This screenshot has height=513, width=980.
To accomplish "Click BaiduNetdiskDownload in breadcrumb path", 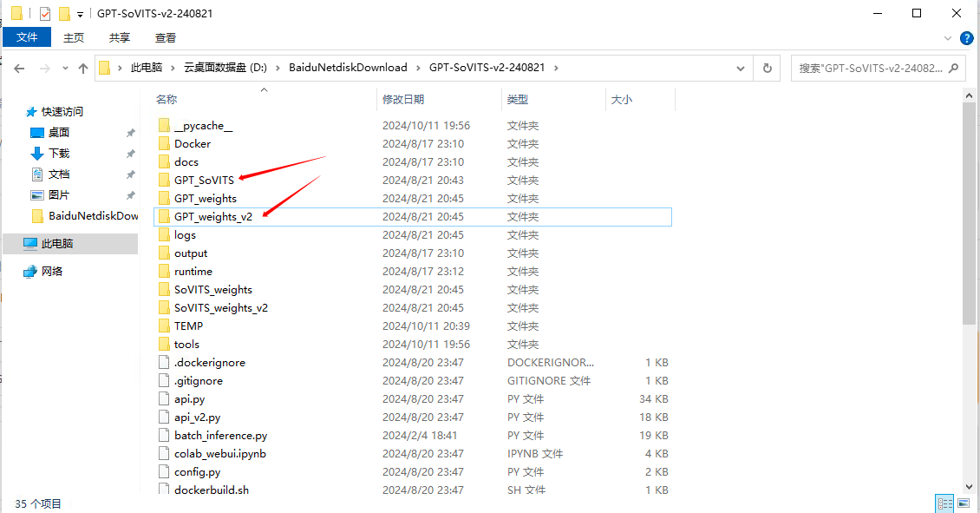I will point(347,68).
